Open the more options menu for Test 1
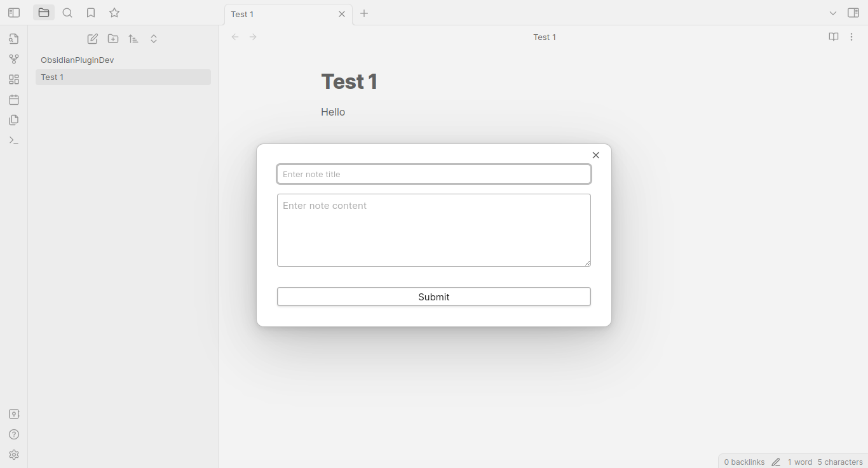Image resolution: width=868 pixels, height=468 pixels. pos(852,37)
